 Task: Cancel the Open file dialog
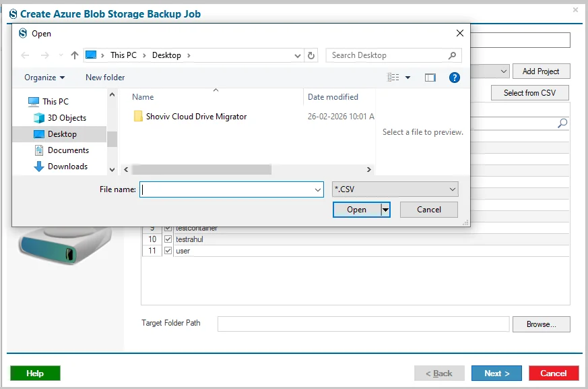pyautogui.click(x=429, y=210)
